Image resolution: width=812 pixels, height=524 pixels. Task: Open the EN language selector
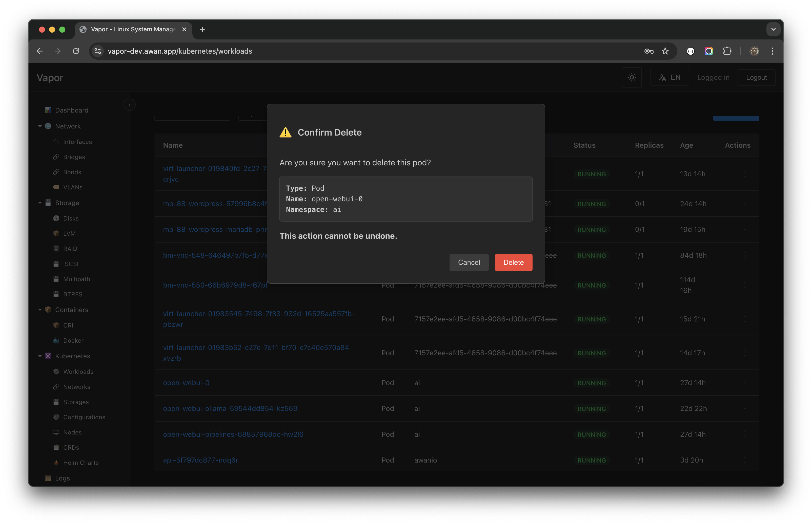tap(669, 78)
